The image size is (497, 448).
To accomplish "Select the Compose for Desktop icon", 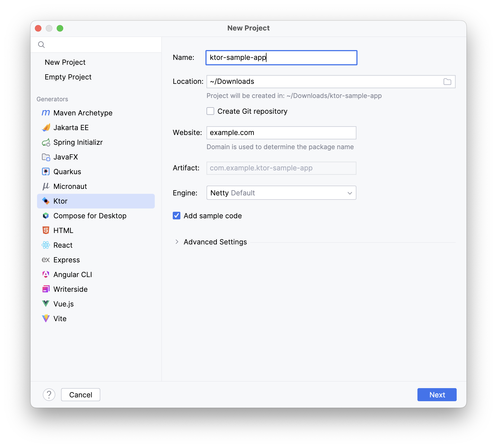I will click(x=46, y=216).
